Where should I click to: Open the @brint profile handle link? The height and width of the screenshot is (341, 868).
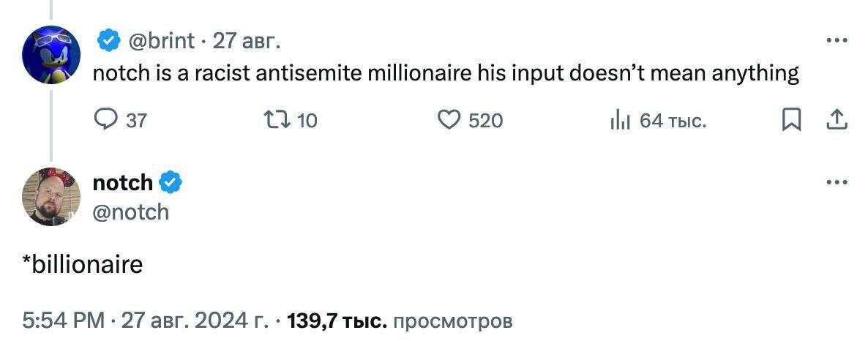point(162,42)
